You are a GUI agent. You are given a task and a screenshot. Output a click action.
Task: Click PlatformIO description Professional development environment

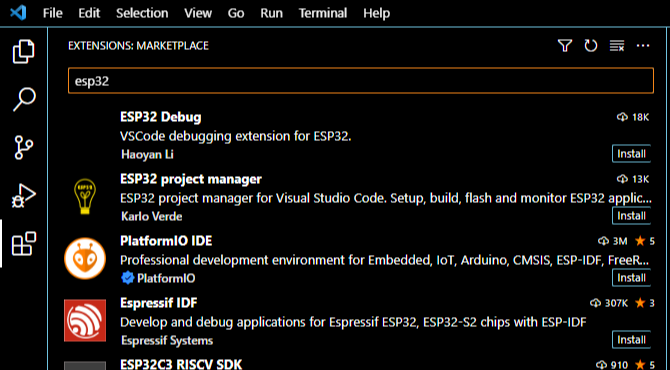coord(385,260)
